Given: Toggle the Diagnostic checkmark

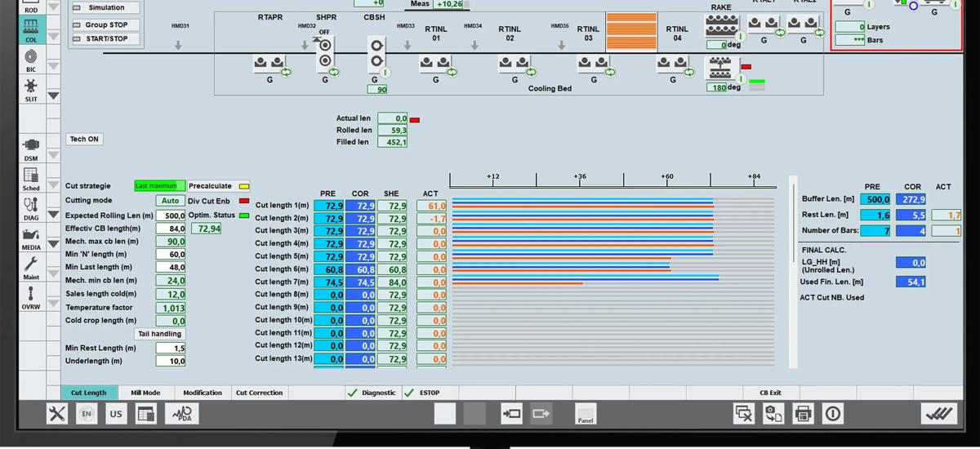Looking at the screenshot, I should [x=353, y=393].
